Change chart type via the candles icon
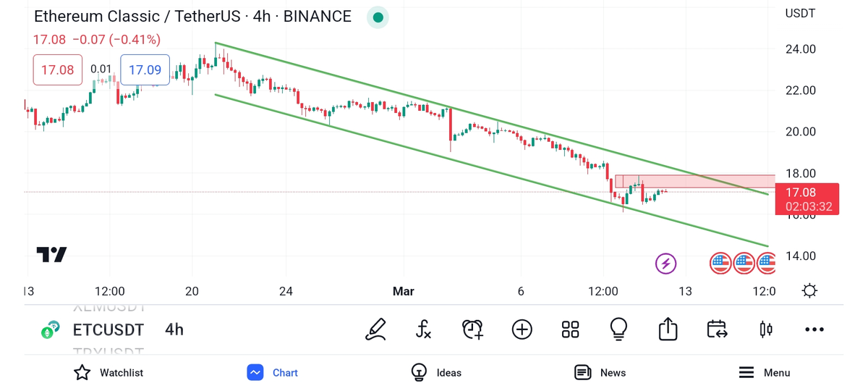868x391 pixels. coord(766,329)
